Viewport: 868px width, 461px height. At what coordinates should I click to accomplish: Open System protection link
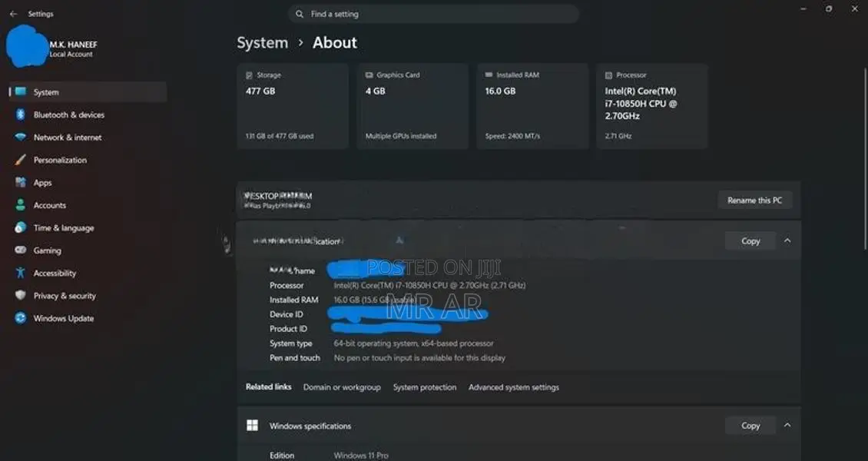(x=425, y=387)
